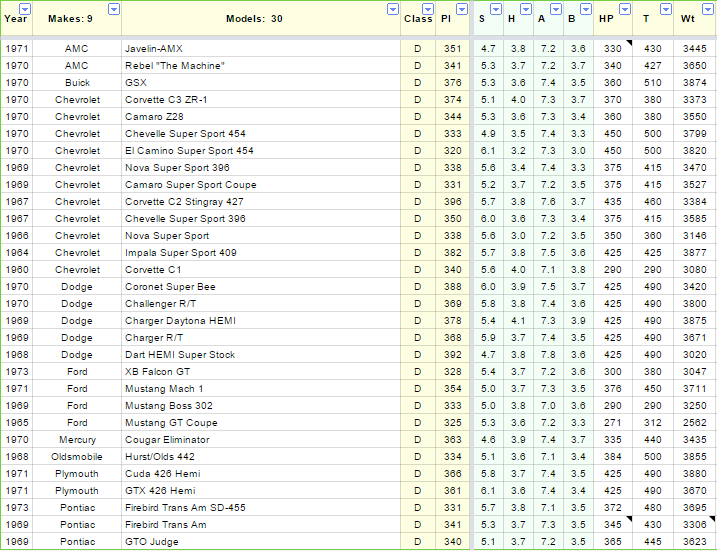Viewport: 717px width, 551px height.
Task: Select the 'Cuda 426 Hemi' cell
Action: (261, 474)
